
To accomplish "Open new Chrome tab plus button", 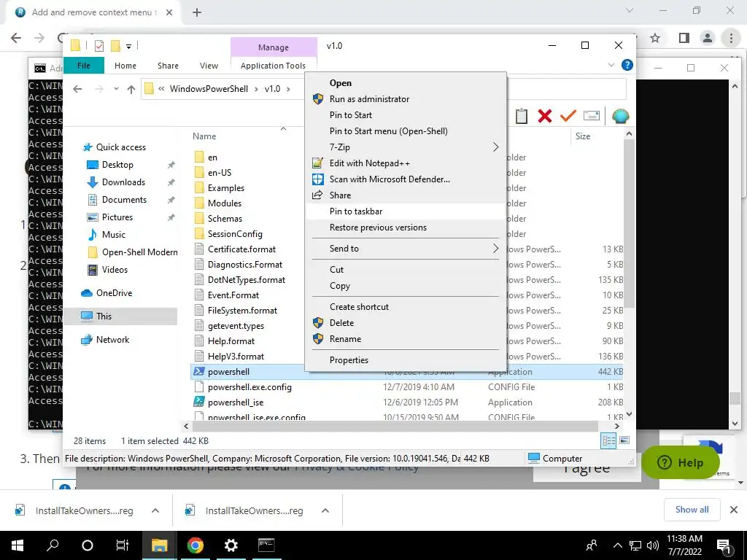I will coord(197,12).
